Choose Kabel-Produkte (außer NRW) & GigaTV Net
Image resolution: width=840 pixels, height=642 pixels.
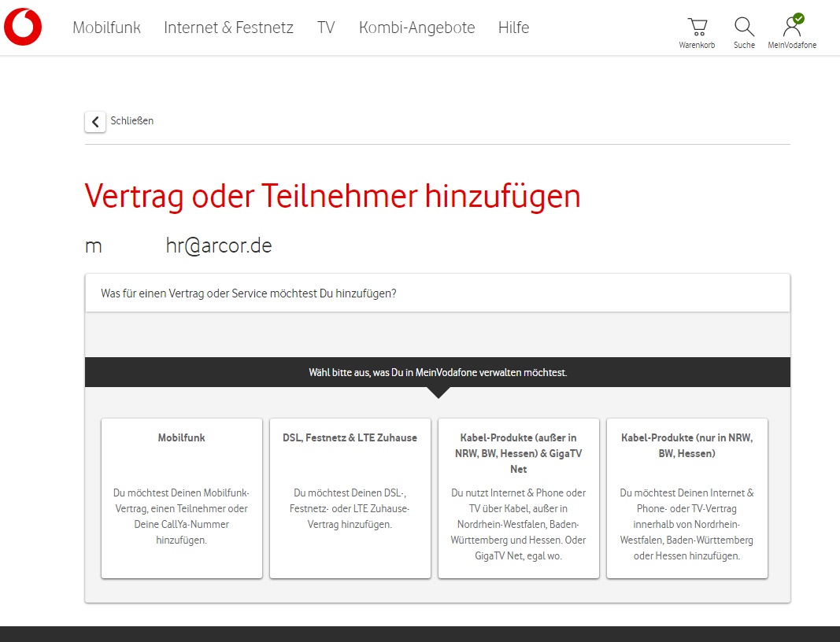(x=518, y=499)
